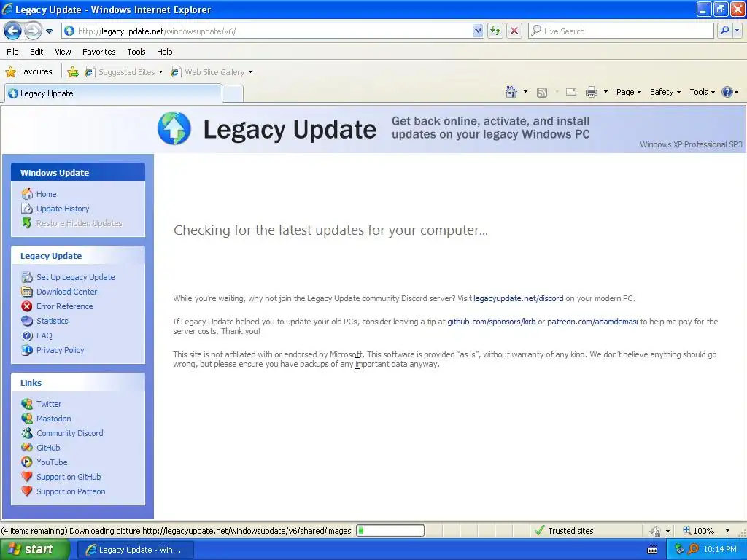Open the Tools menu in menu bar

pos(136,52)
